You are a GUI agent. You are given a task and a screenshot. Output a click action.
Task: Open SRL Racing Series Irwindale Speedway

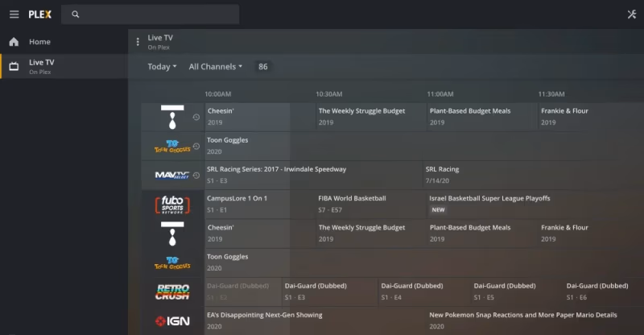click(x=313, y=176)
